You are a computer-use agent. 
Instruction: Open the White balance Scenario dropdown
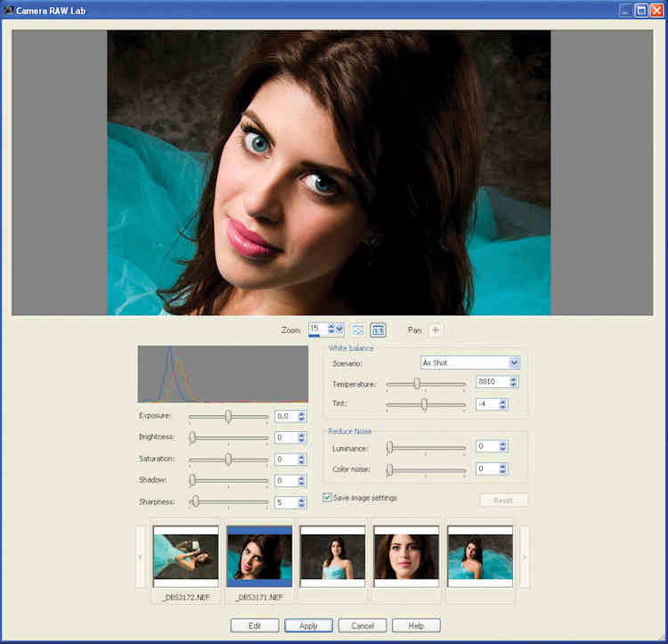514,363
